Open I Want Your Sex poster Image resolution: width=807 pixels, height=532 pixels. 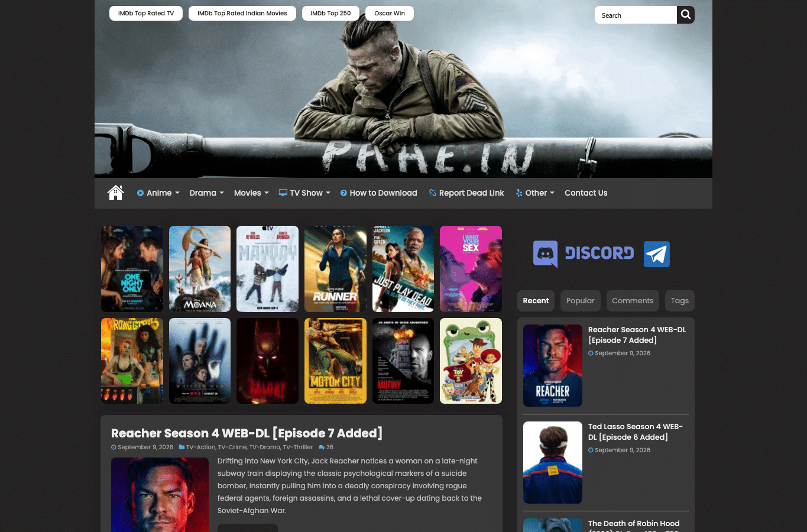471,269
